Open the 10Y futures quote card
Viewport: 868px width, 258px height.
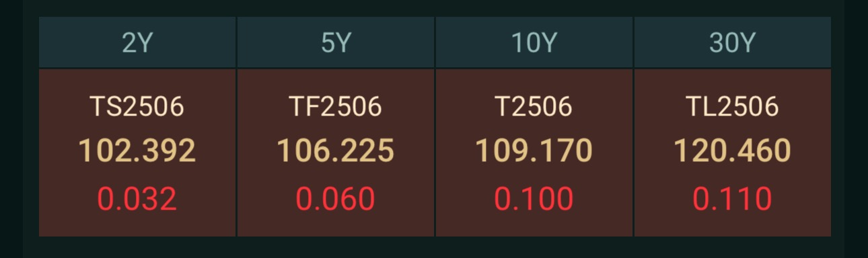click(x=534, y=153)
